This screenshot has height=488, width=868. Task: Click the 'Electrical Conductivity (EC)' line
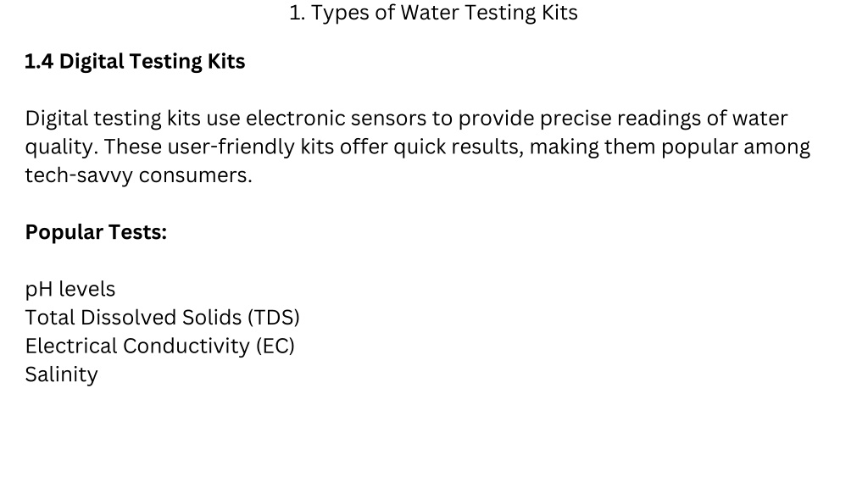tap(160, 347)
